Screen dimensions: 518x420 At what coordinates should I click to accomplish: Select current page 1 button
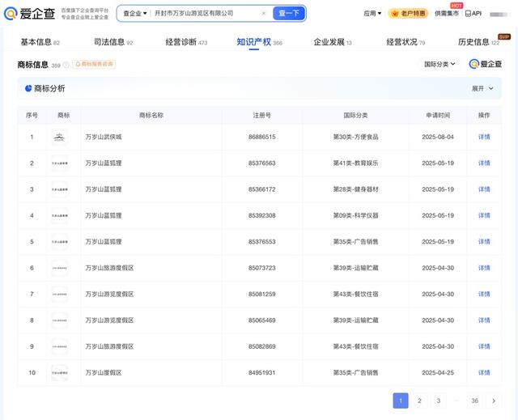tap(401, 401)
